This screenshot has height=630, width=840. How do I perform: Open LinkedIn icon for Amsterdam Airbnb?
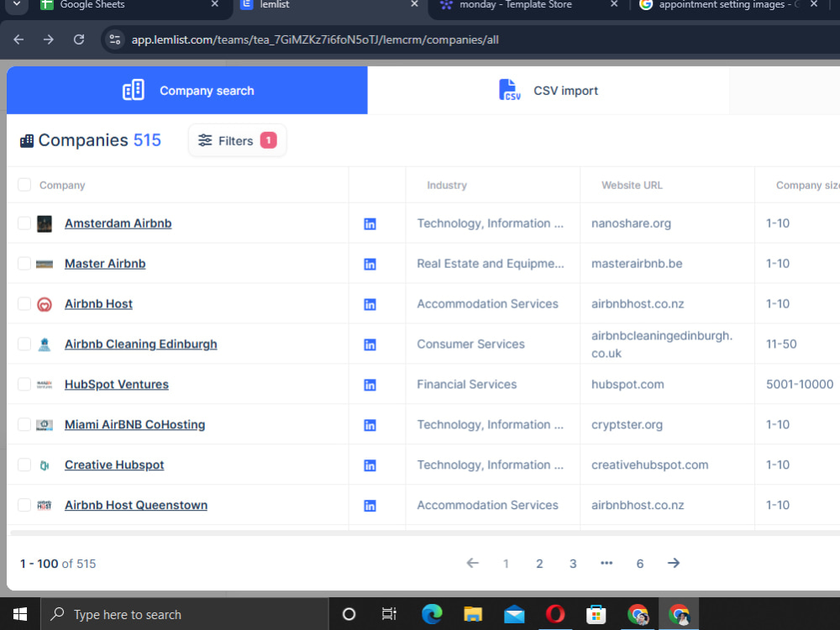[x=370, y=224]
